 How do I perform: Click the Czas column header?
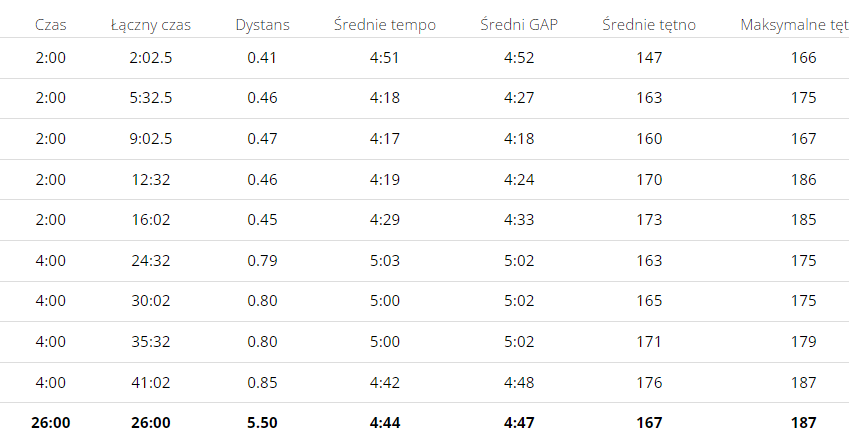pyautogui.click(x=50, y=25)
